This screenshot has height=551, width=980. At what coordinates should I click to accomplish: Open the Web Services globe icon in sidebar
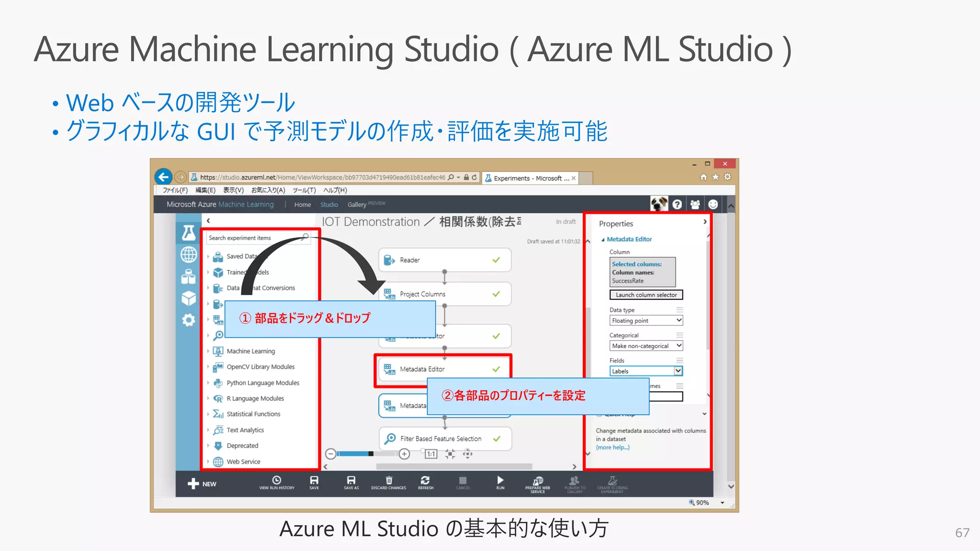click(x=189, y=254)
